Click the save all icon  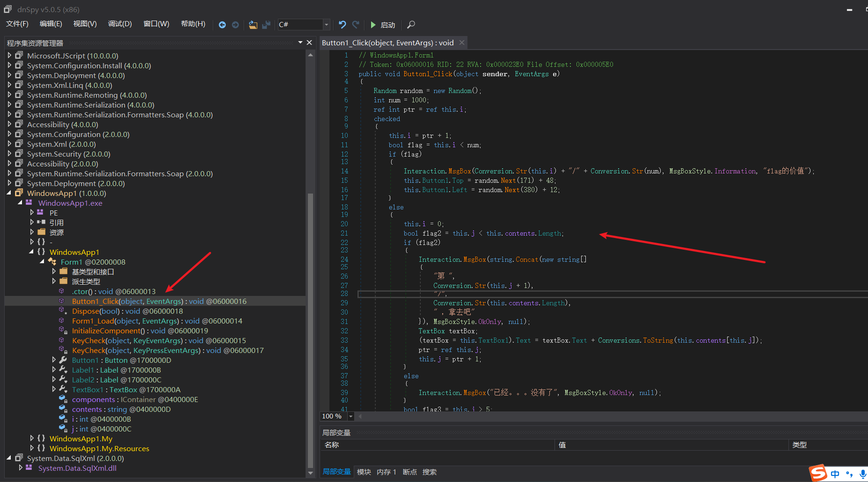pyautogui.click(x=266, y=25)
